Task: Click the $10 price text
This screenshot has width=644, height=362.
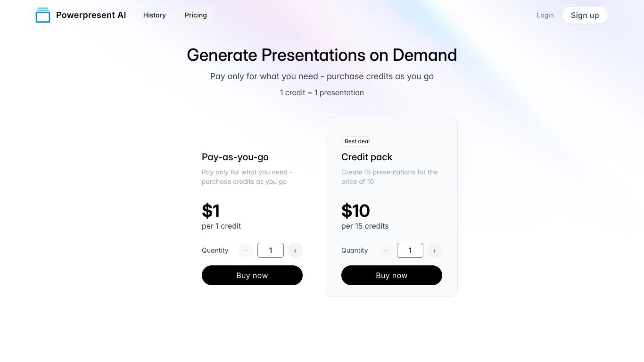Action: (x=355, y=211)
